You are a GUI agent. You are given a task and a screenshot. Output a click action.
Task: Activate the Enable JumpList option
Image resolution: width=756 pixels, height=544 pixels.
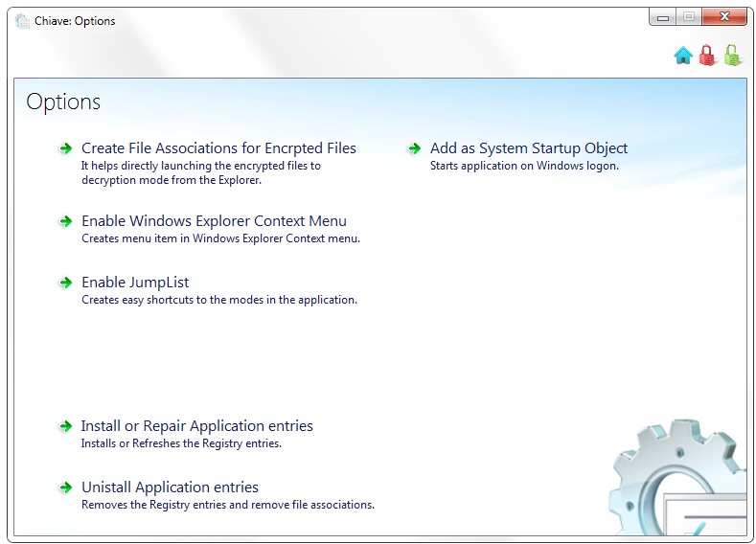135,283
